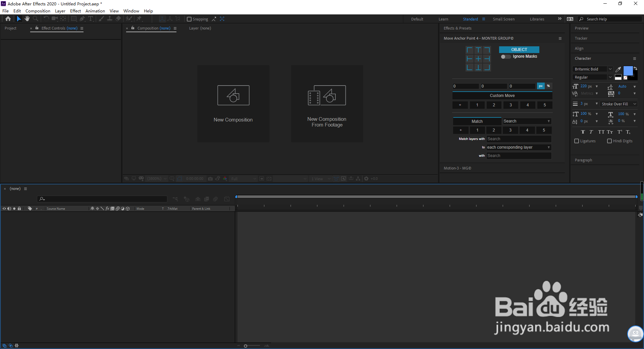Open the Window menu
Viewport: 644px width, 349px height.
(x=131, y=11)
